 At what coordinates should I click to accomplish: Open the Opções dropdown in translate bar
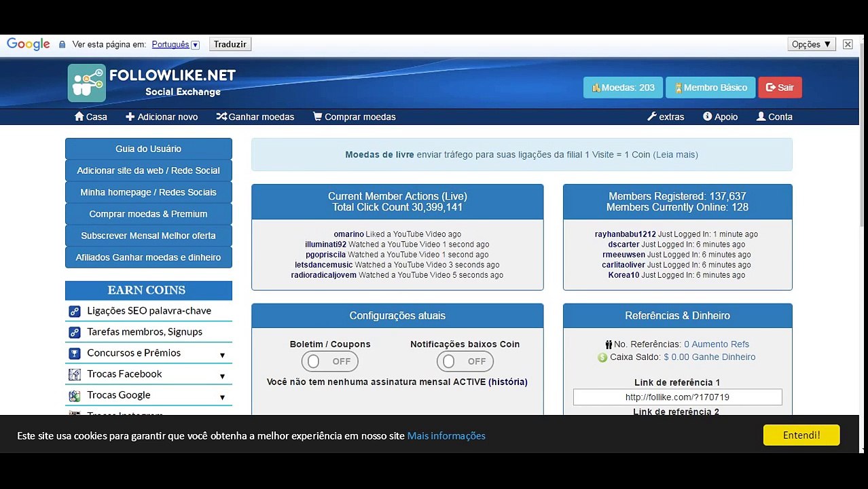(x=812, y=44)
